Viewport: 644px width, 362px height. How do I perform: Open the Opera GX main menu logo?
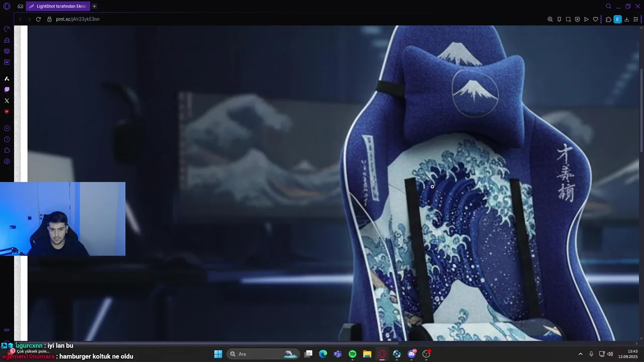coord(7,6)
